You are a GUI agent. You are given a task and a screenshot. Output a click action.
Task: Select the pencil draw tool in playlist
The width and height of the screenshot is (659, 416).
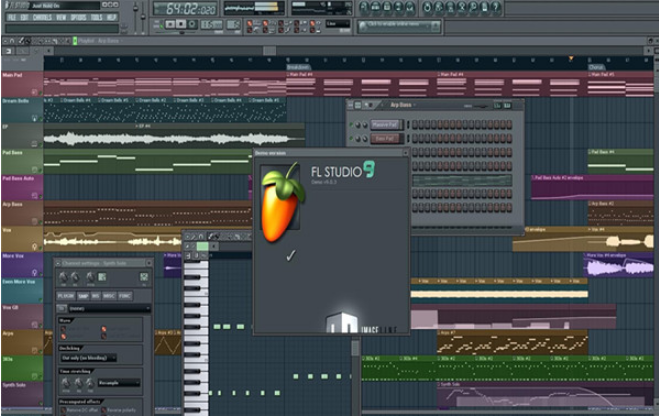tap(21, 41)
